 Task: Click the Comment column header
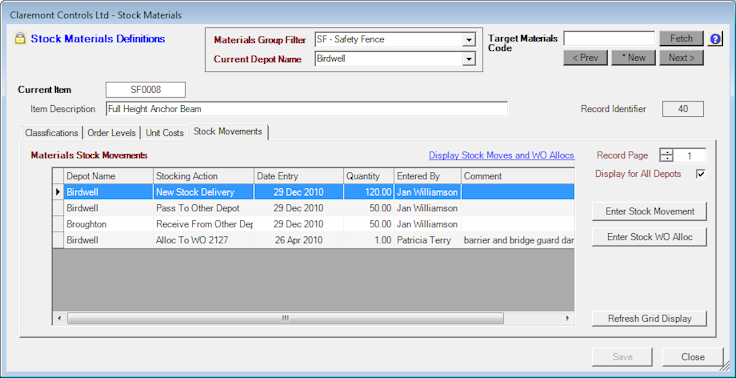coord(517,176)
